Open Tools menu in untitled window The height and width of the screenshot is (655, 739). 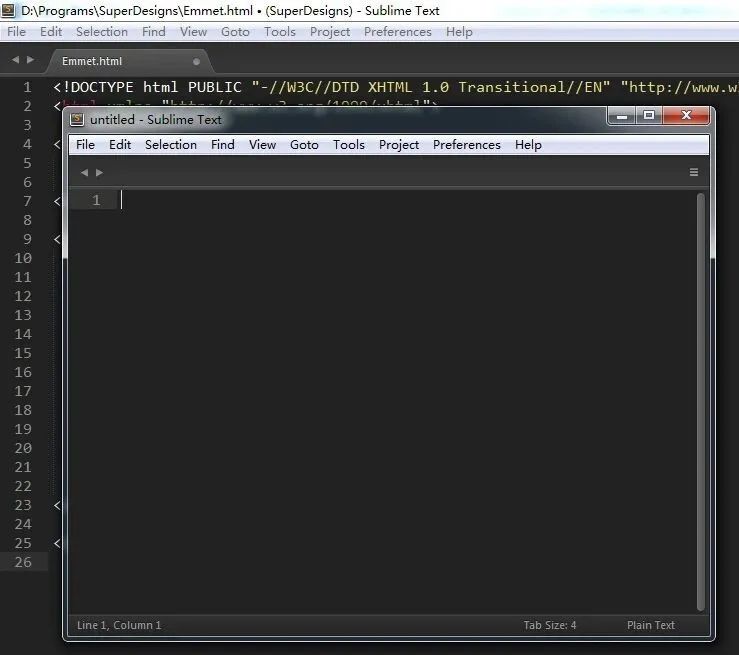click(349, 145)
